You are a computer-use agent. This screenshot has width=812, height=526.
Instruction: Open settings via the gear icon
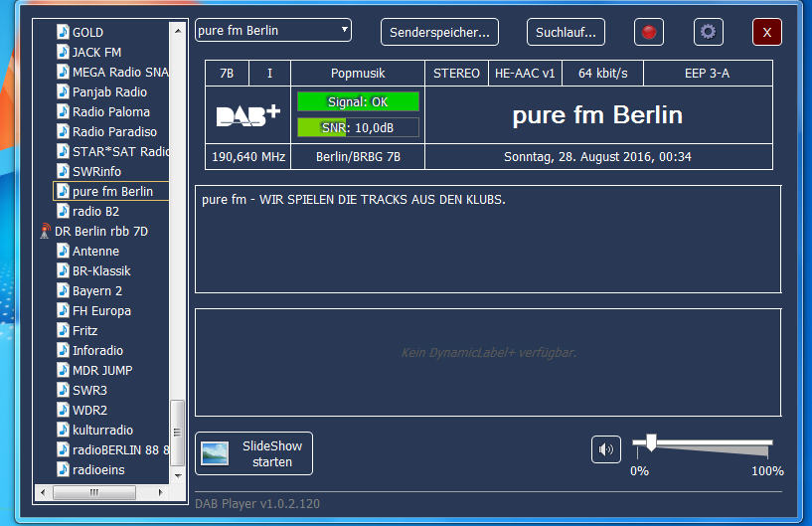coord(708,32)
